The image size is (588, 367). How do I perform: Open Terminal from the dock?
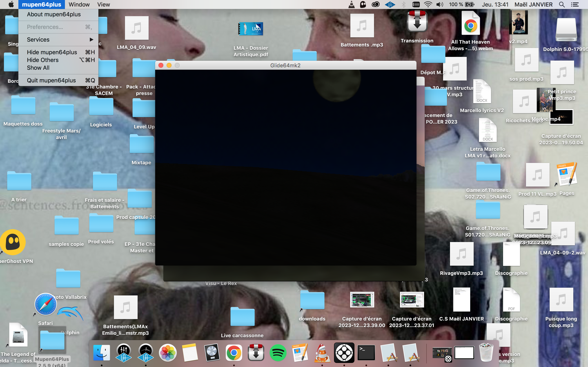(x=366, y=353)
